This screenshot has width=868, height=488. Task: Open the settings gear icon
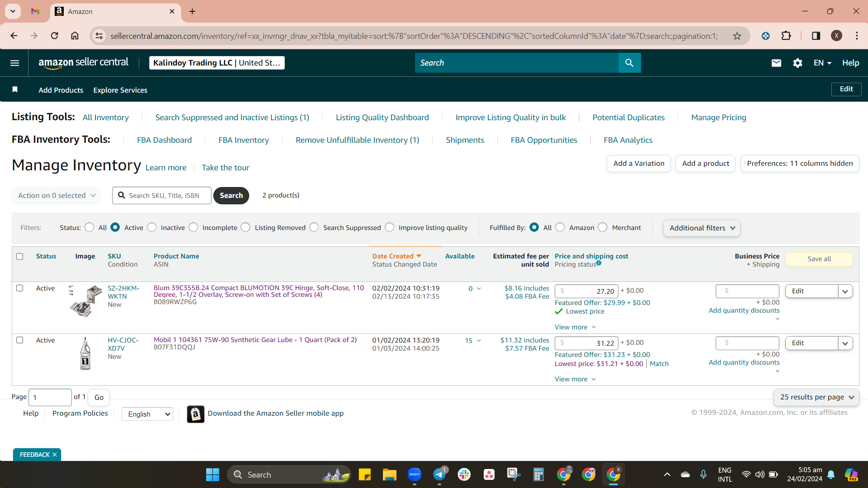[x=797, y=63]
